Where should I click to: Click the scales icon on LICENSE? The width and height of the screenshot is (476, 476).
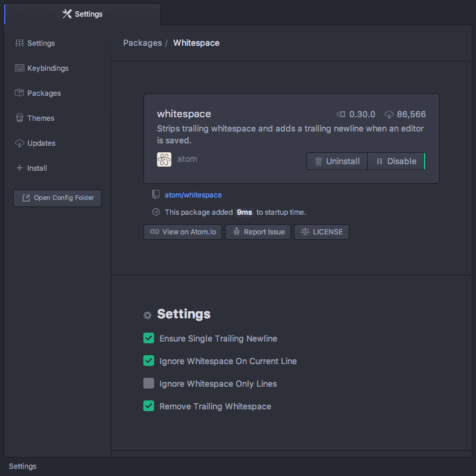click(305, 231)
